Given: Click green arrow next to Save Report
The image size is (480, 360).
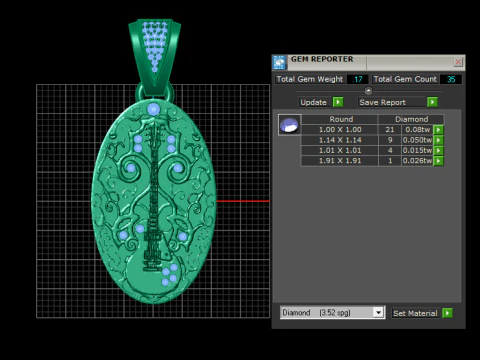Looking at the screenshot, I should [x=432, y=102].
